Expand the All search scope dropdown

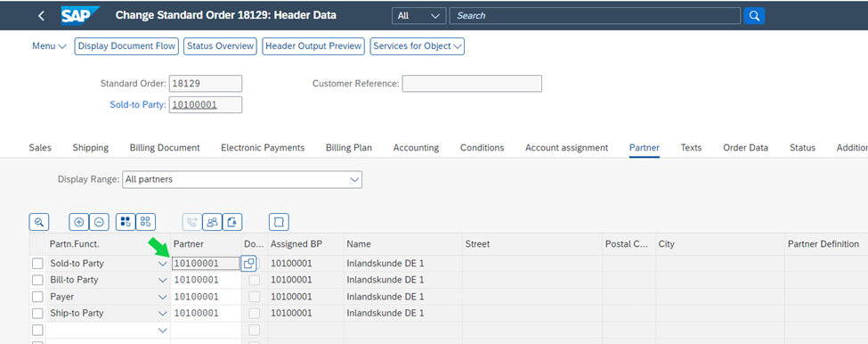tap(419, 15)
